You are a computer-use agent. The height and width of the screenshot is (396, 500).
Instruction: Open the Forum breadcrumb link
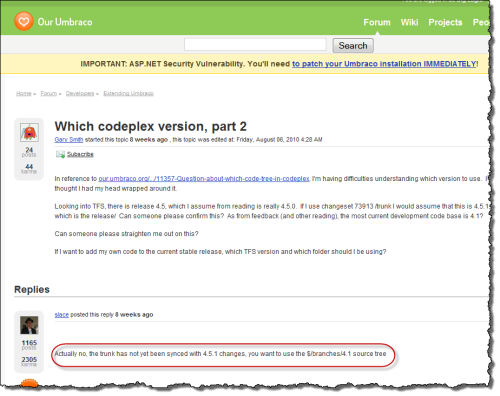click(x=49, y=93)
